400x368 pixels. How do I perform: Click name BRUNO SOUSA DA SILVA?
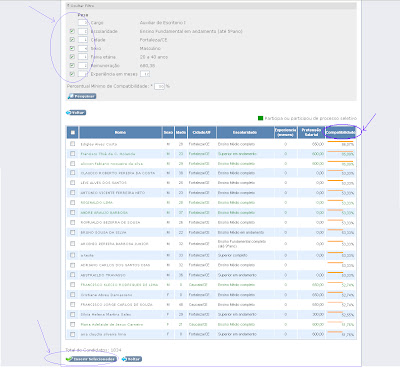click(103, 232)
